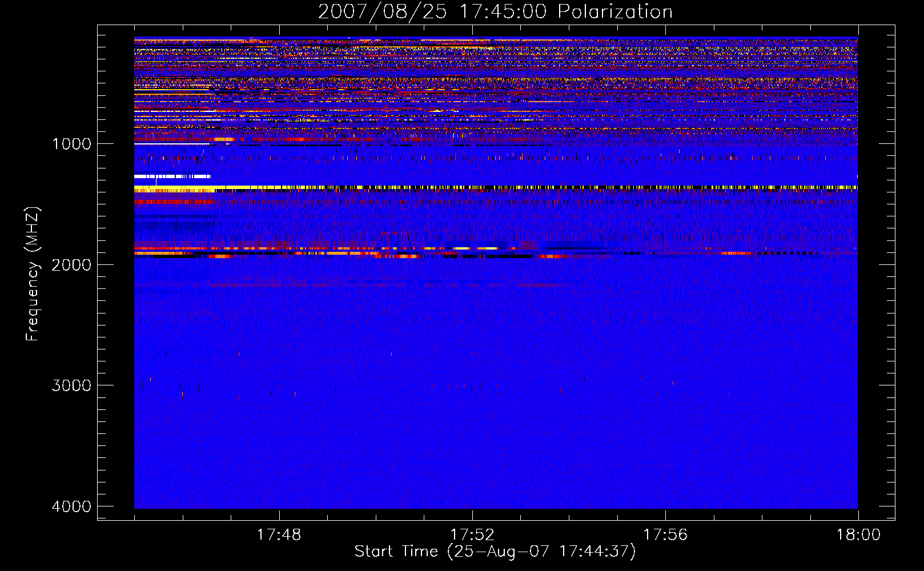Click the bright yellow emission band near 1350 MHz
924x571 pixels.
[x=496, y=187]
